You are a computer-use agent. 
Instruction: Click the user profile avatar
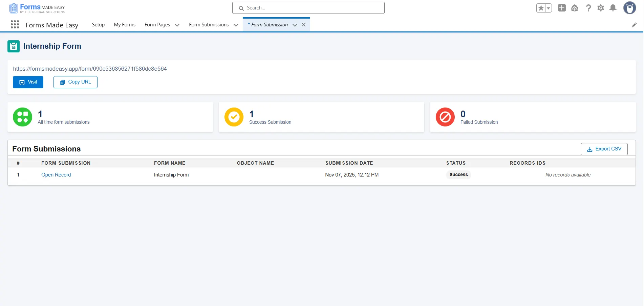coord(629,8)
